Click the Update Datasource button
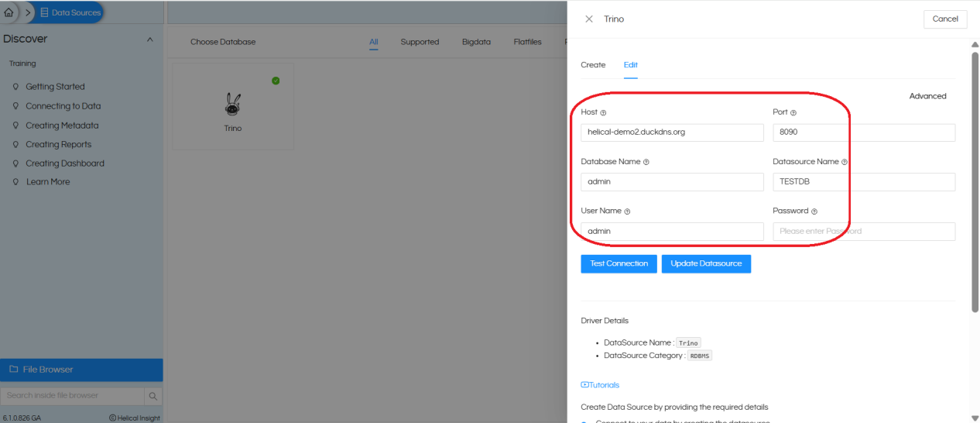 706,264
